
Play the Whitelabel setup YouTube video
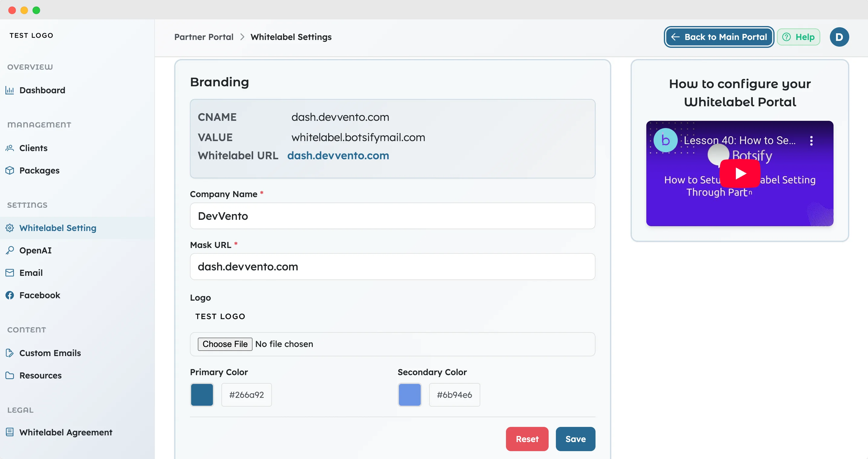point(740,173)
